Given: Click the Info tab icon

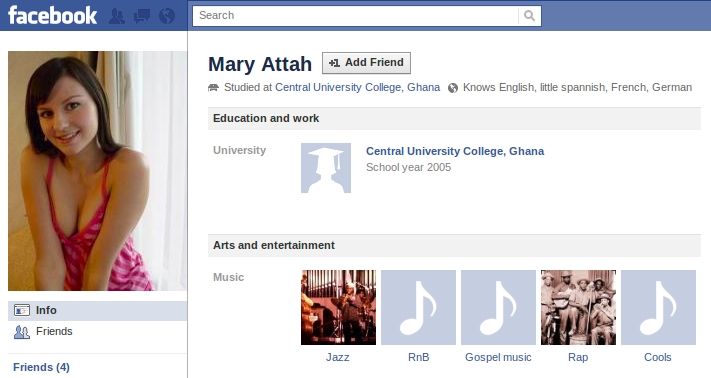Looking at the screenshot, I should tap(22, 310).
